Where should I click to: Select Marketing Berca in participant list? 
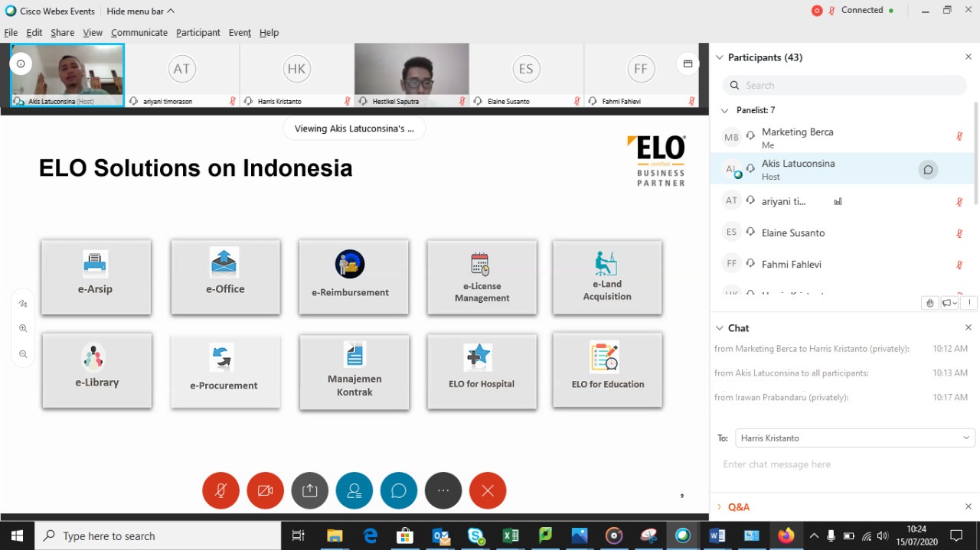[842, 138]
